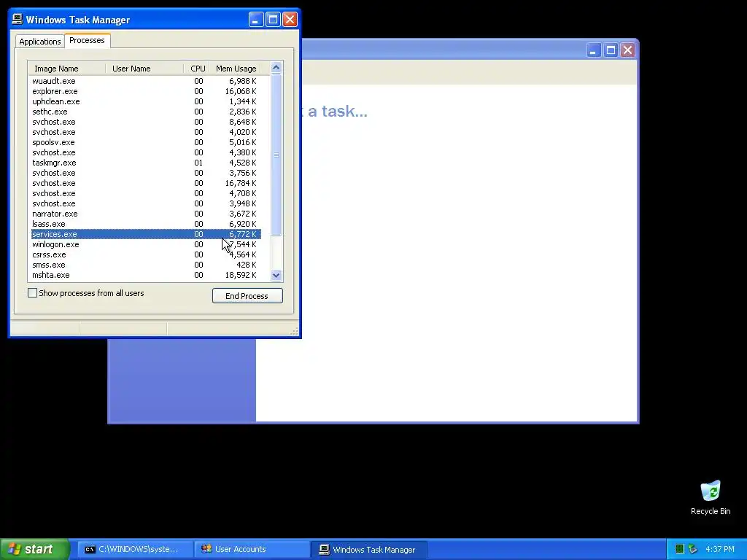The width and height of the screenshot is (747, 560).
Task: Maximize the Windows Task Manager window
Action: 273,20
